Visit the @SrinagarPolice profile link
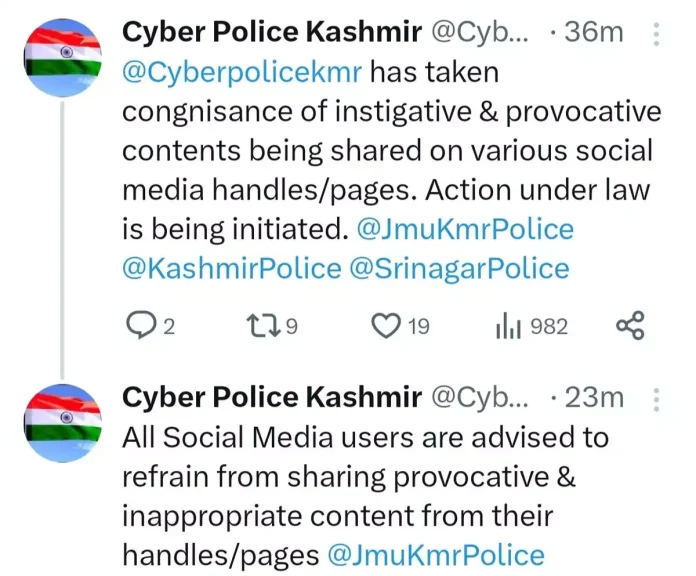The image size is (696, 576). [460, 268]
